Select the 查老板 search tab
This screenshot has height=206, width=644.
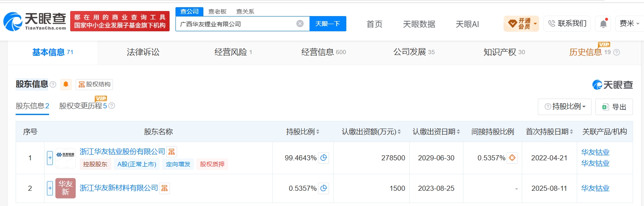[x=217, y=11]
